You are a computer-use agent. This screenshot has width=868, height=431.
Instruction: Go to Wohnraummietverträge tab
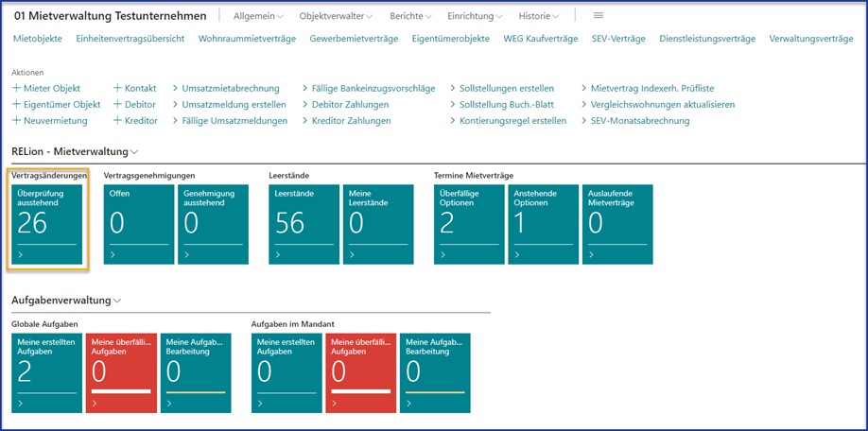coord(247,39)
